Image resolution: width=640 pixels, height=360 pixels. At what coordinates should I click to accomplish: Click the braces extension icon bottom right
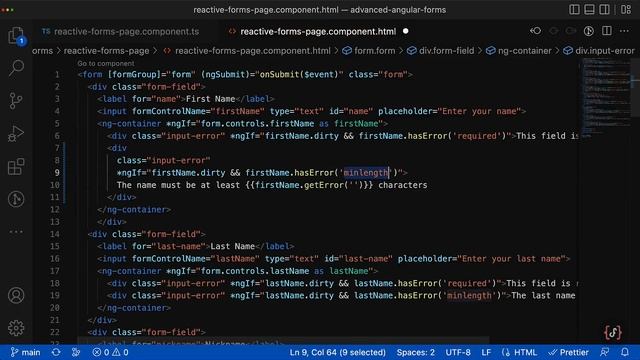click(613, 333)
